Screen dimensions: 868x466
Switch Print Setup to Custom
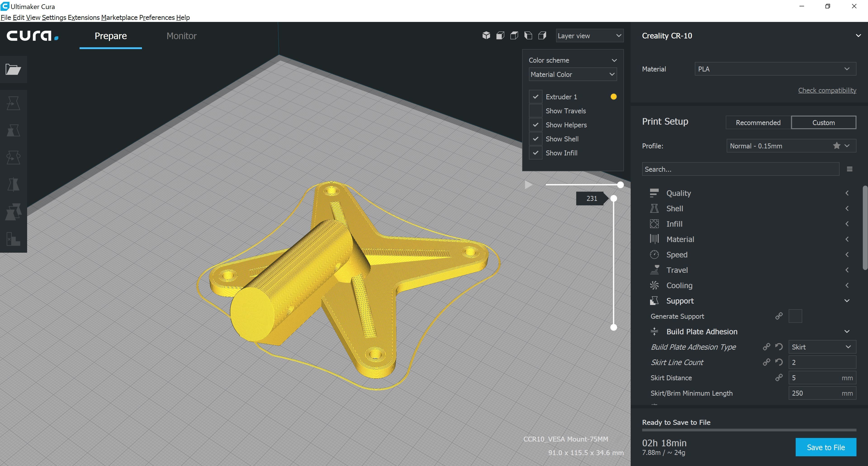pos(823,122)
